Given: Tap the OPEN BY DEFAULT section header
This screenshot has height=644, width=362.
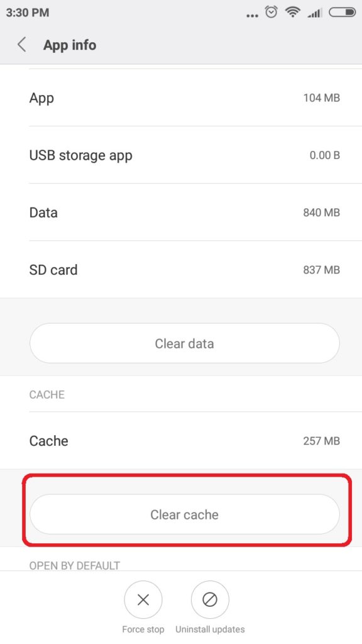Looking at the screenshot, I should pyautogui.click(x=75, y=565).
